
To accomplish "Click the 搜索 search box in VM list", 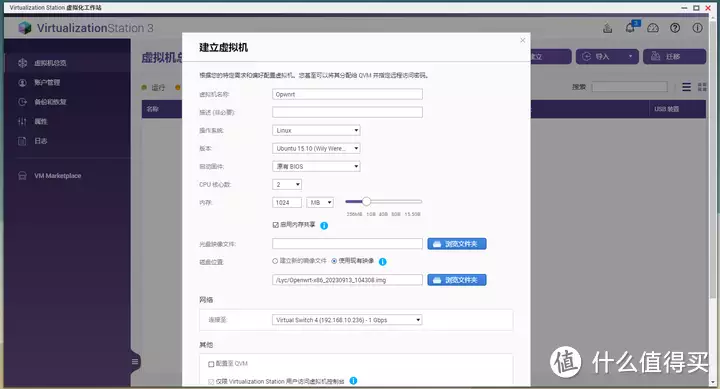I will point(630,86).
